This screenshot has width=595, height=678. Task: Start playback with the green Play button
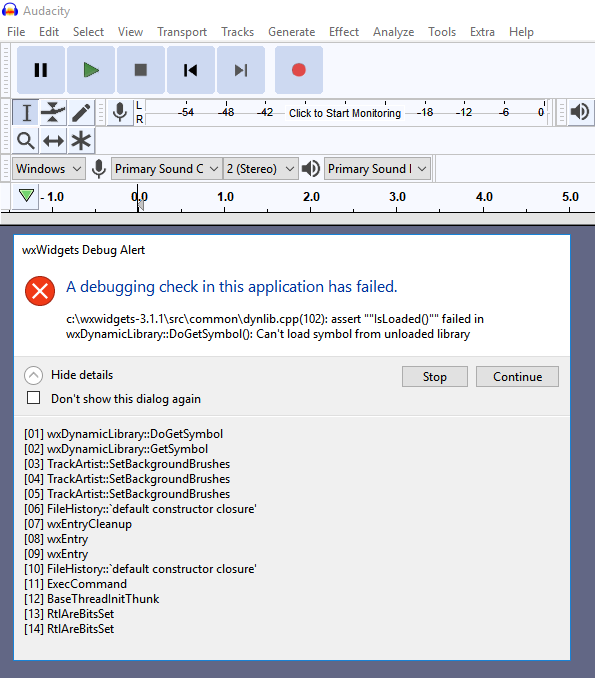91,70
